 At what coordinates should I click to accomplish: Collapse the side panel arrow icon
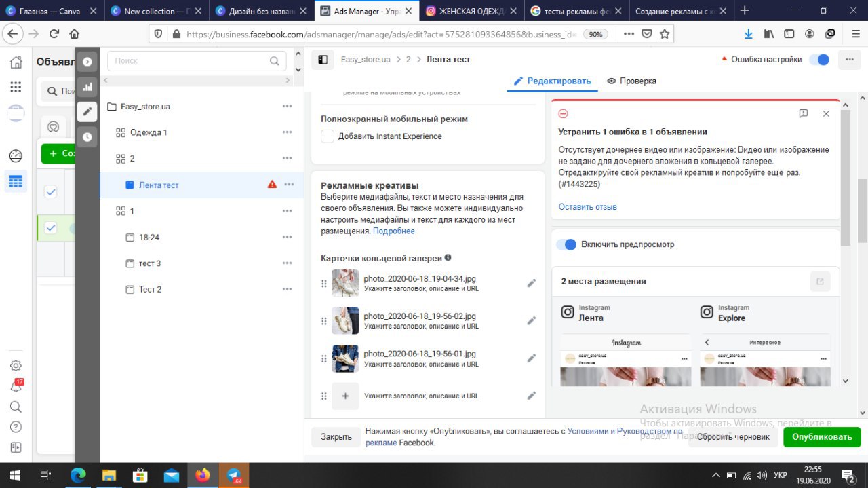(x=87, y=62)
